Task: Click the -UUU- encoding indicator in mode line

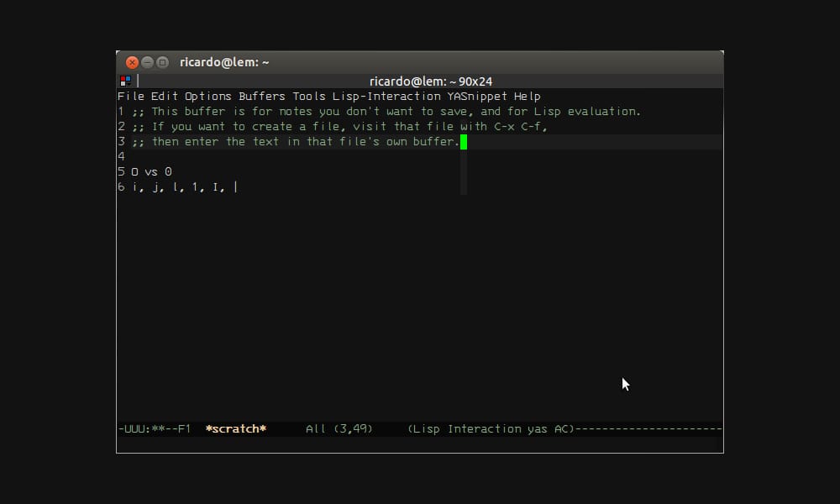Action: click(x=136, y=428)
